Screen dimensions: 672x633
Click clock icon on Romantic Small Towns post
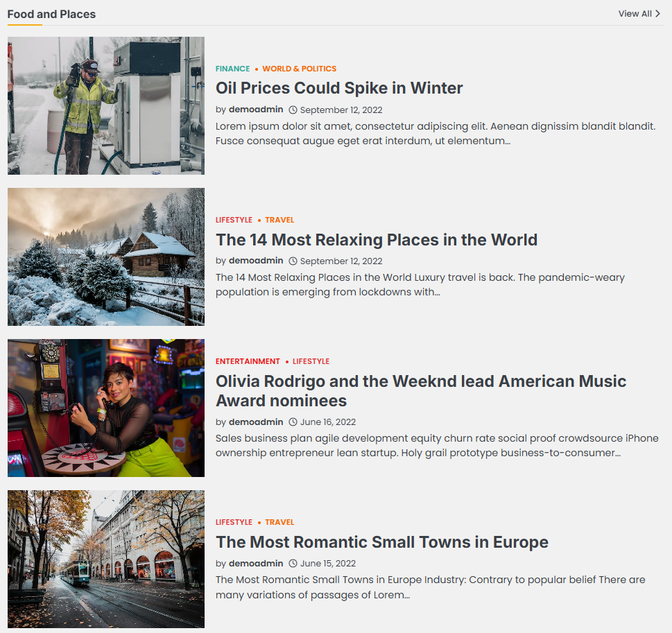293,564
